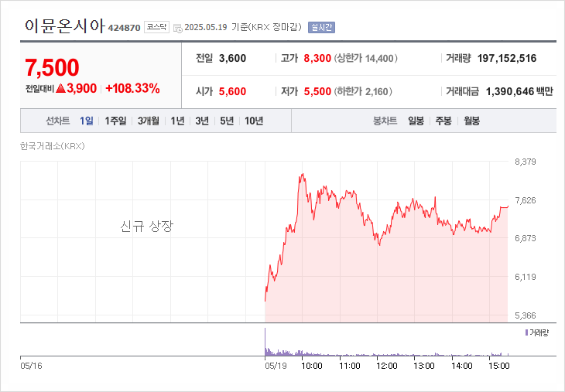Image resolution: width=565 pixels, height=392 pixels.
Task: Click the opening volume spike bar at 05/19
Action: tap(265, 342)
